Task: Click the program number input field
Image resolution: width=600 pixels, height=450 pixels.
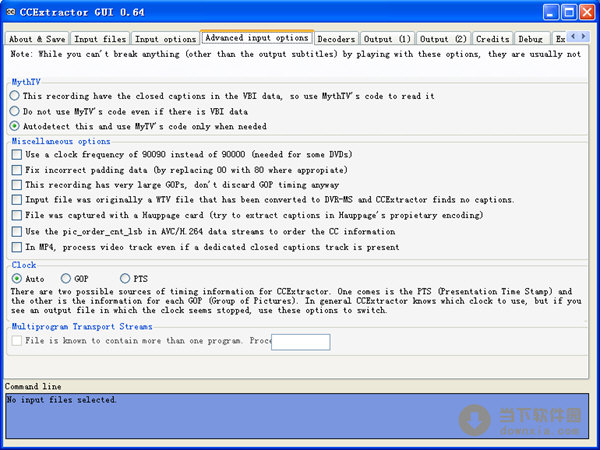Action: 301,342
